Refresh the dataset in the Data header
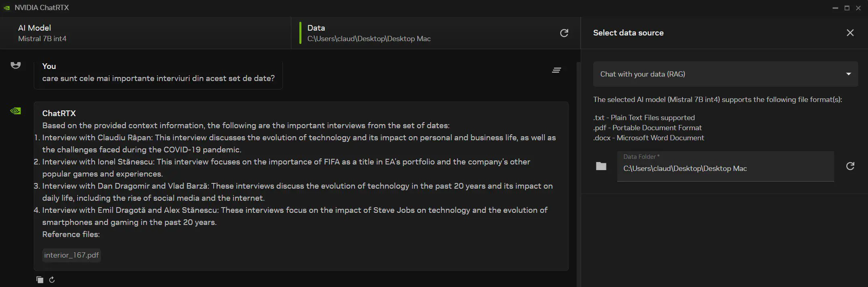Image resolution: width=868 pixels, height=287 pixels. [x=564, y=33]
